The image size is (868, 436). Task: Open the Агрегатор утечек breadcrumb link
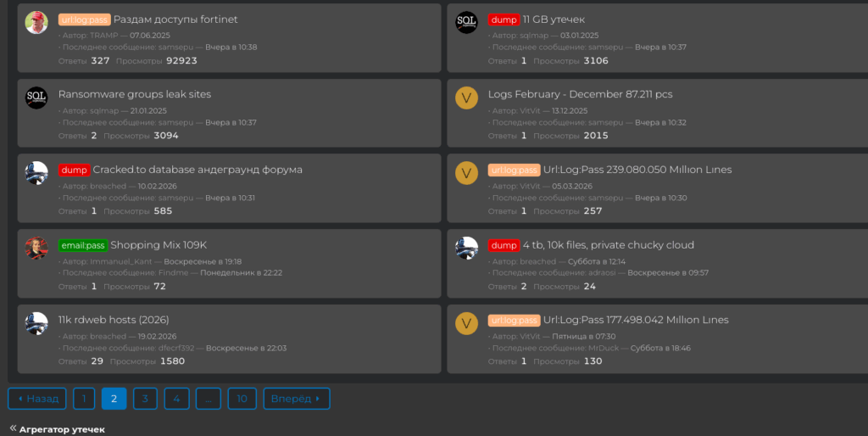(62, 429)
